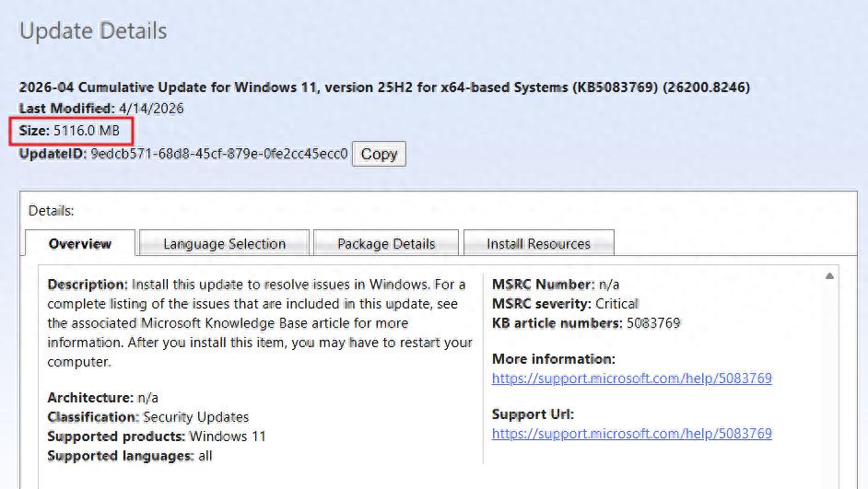Click the KB article numbers: 5083769 text
This screenshot has height=489, width=868.
[586, 323]
